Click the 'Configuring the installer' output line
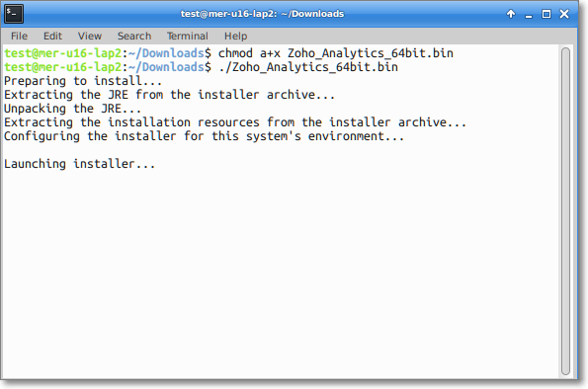This screenshot has height=389, width=588. pos(204,136)
